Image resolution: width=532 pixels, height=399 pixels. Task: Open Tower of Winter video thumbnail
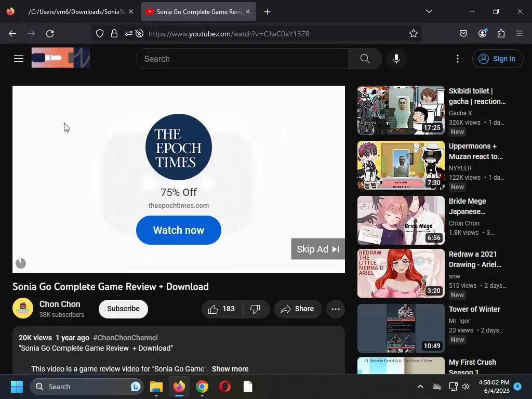401,328
